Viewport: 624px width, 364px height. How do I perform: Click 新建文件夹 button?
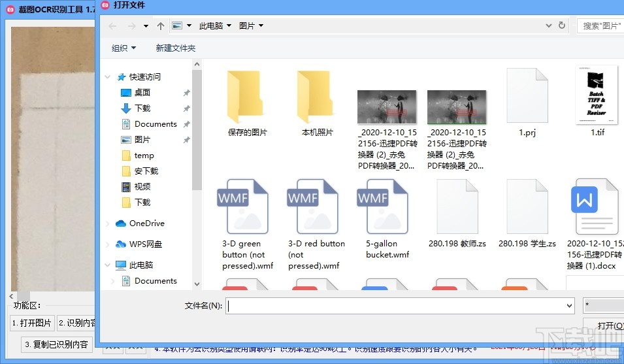click(176, 48)
